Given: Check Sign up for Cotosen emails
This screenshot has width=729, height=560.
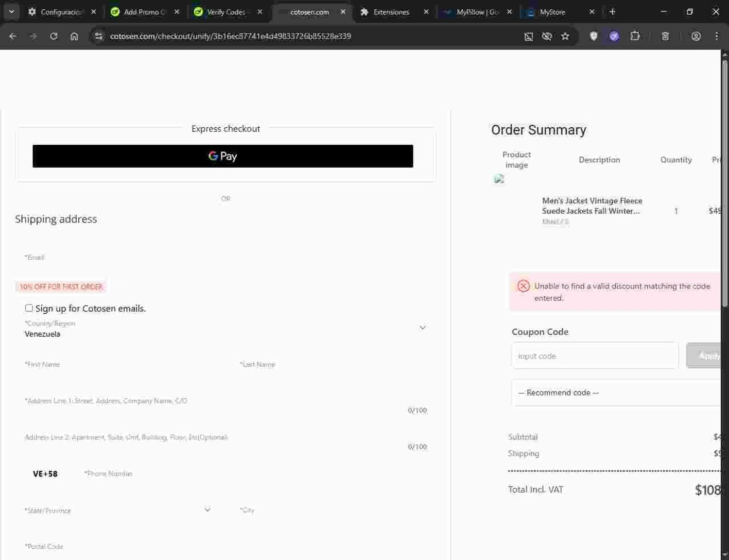Looking at the screenshot, I should 29,308.
